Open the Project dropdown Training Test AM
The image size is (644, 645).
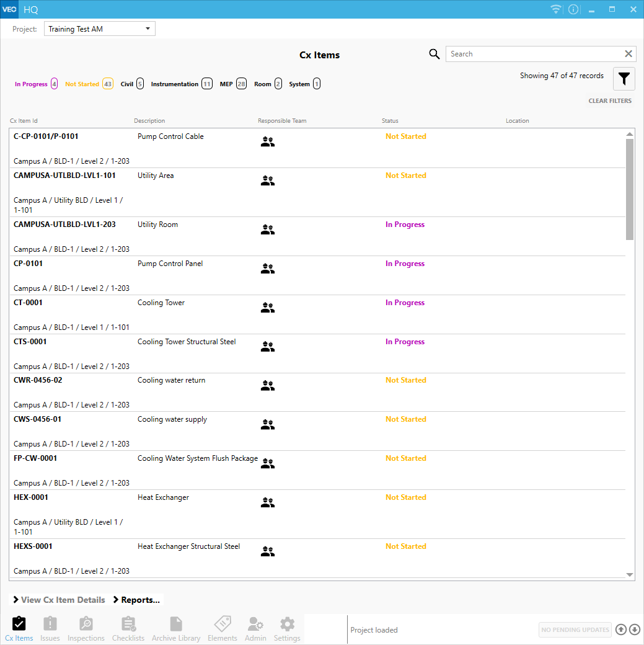[99, 29]
